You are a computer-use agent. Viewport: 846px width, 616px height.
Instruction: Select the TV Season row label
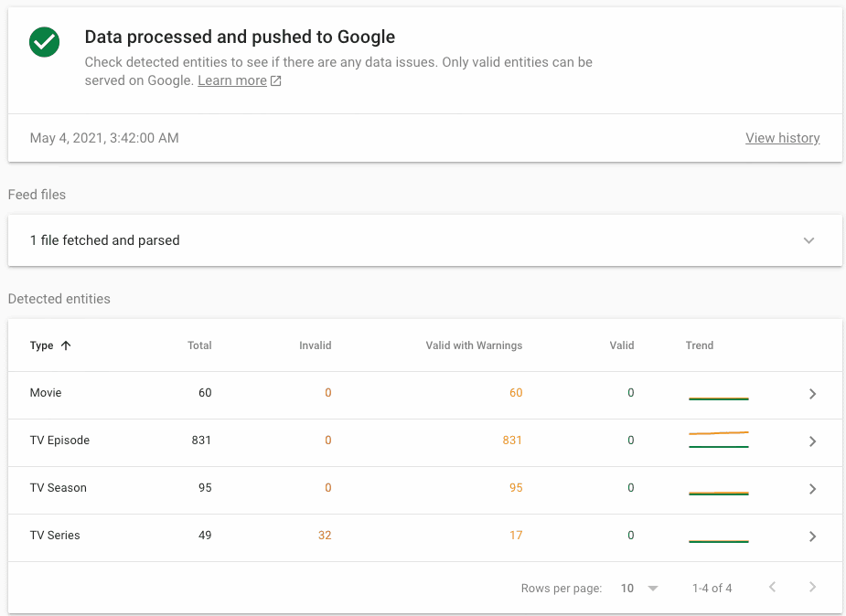(59, 488)
